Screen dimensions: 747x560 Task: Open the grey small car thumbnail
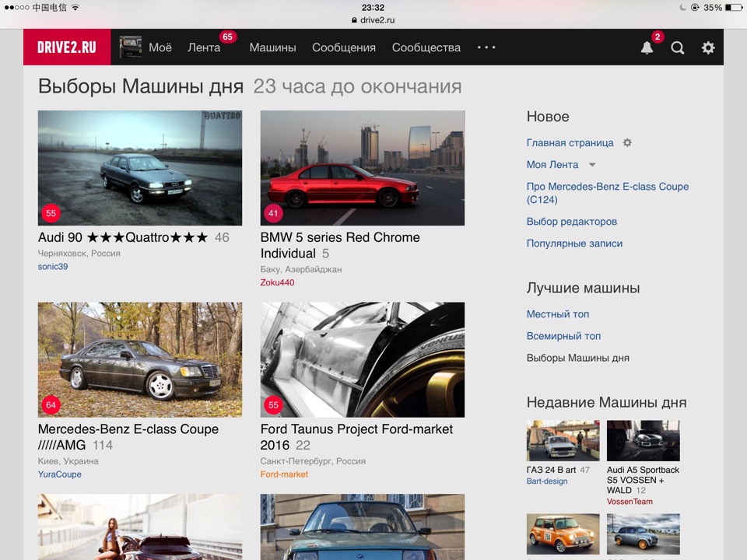pos(644,534)
